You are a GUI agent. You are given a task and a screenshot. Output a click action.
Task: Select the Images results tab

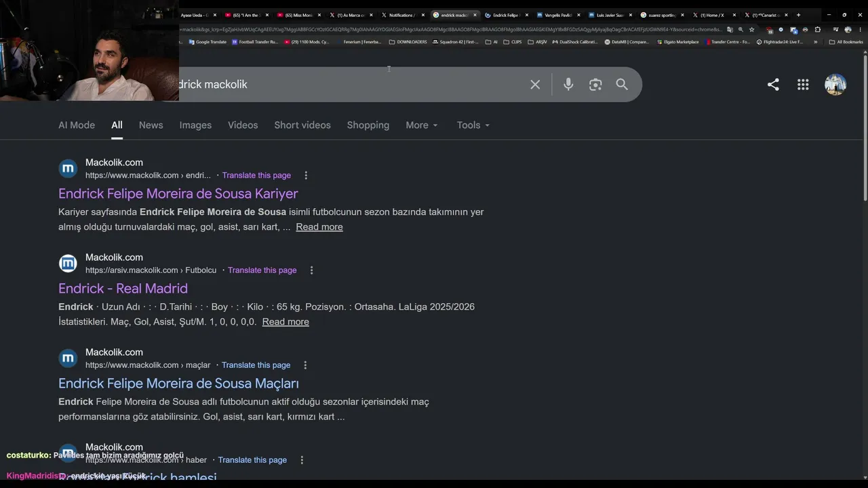pos(195,125)
